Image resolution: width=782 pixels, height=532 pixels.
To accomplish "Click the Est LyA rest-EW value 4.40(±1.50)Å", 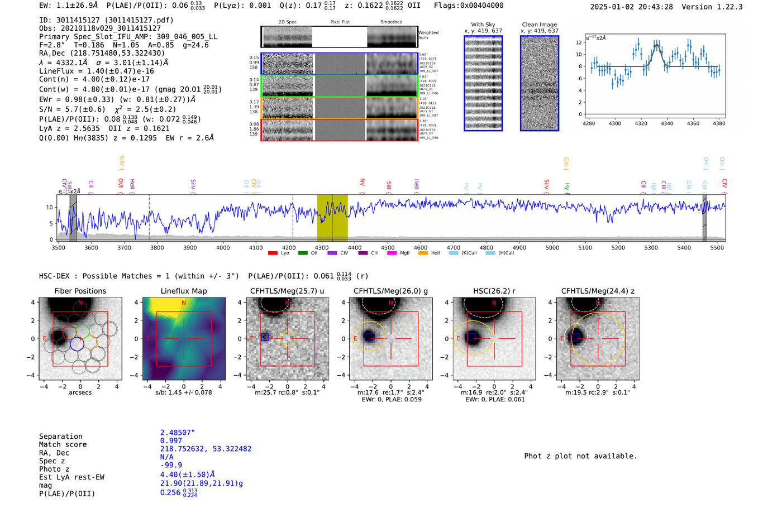I will [188, 475].
